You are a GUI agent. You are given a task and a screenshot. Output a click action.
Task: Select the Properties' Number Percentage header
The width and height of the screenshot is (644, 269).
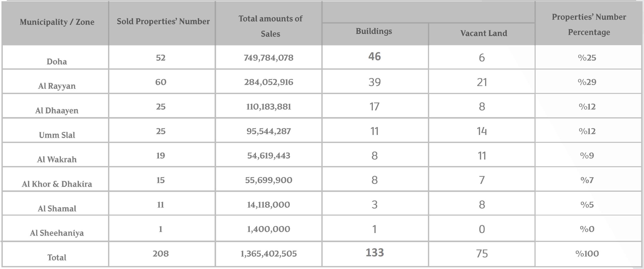pyautogui.click(x=589, y=24)
